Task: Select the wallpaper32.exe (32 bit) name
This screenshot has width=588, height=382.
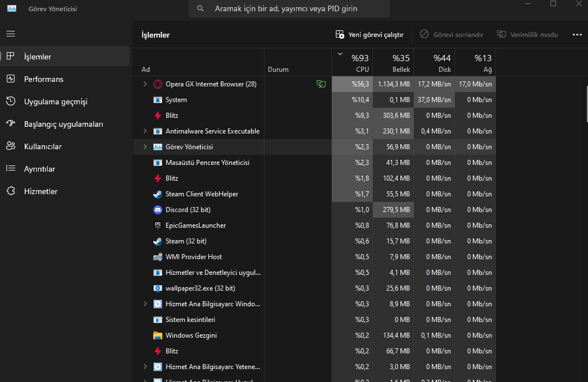Action: [200, 288]
